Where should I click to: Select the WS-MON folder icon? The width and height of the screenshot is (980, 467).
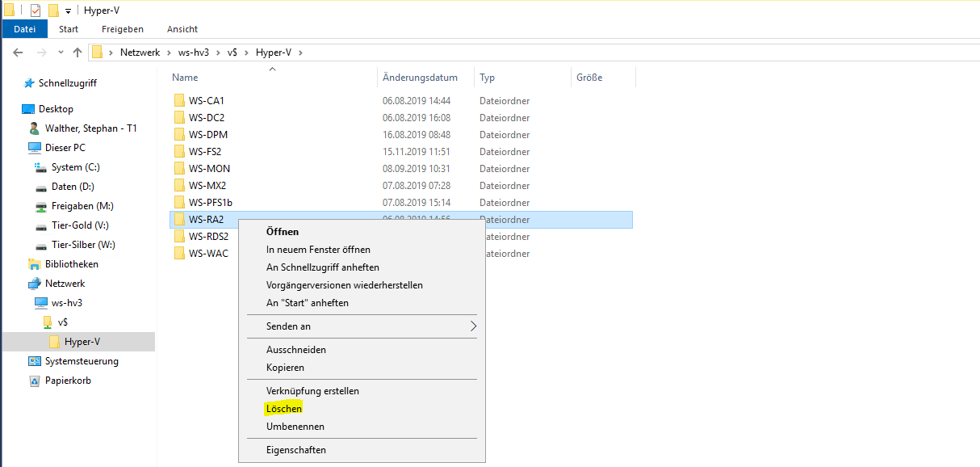point(179,169)
